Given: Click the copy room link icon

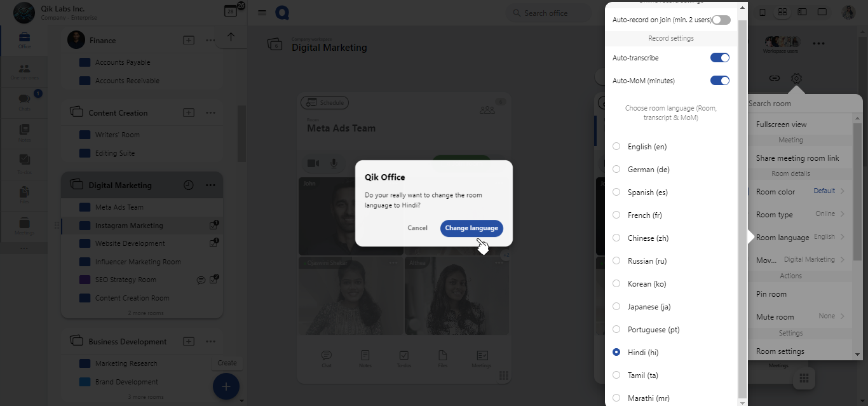Looking at the screenshot, I should coord(774,78).
